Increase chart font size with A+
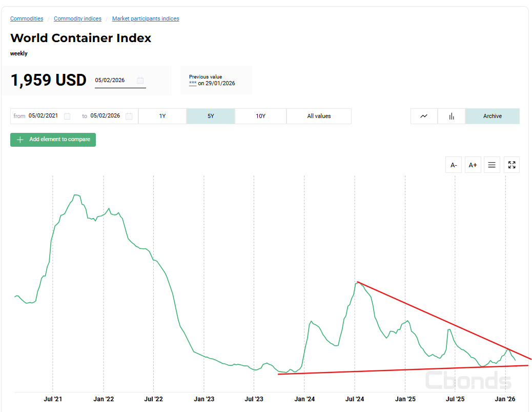 [x=473, y=165]
